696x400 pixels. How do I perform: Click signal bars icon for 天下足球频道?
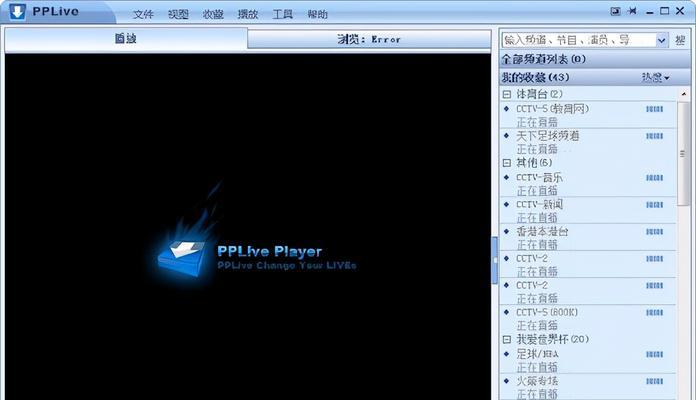[x=654, y=136]
